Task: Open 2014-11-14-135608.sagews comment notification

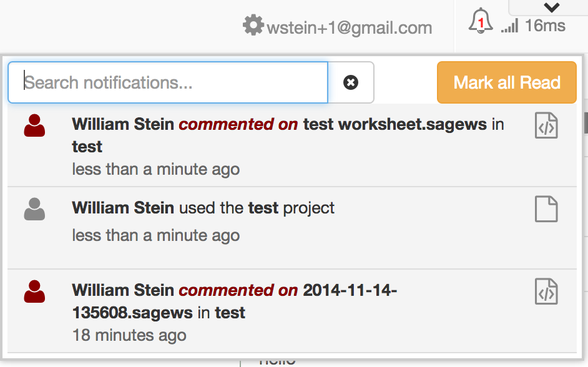Action: tap(234, 301)
